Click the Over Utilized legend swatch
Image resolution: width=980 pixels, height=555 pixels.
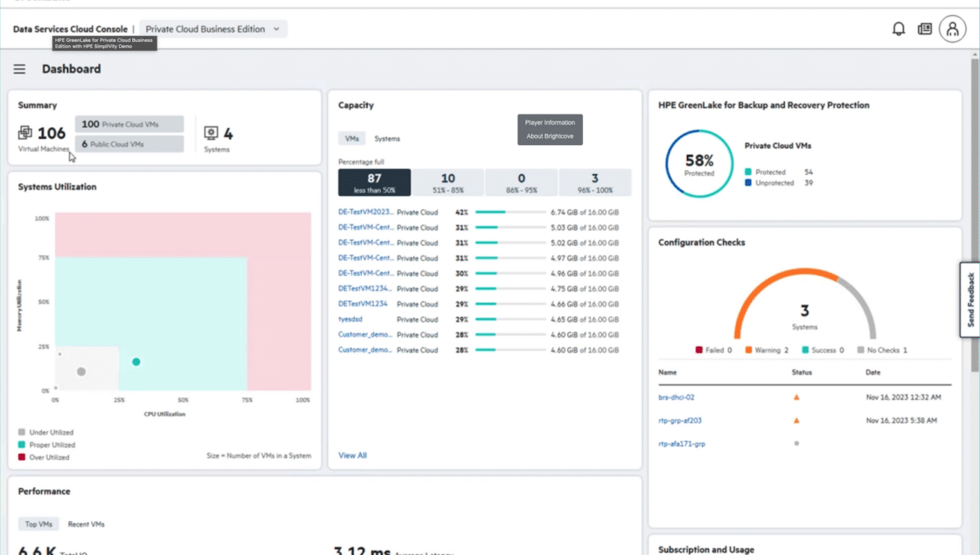pos(22,457)
